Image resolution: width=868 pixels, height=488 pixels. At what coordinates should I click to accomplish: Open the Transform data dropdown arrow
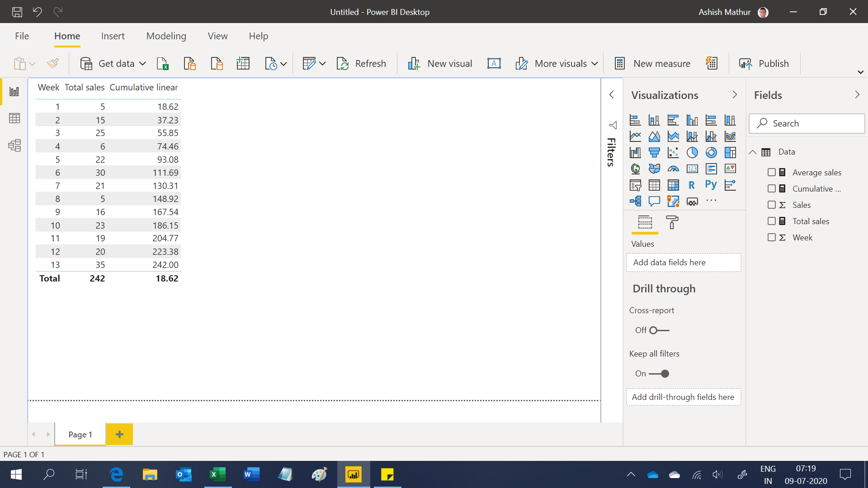(x=322, y=64)
